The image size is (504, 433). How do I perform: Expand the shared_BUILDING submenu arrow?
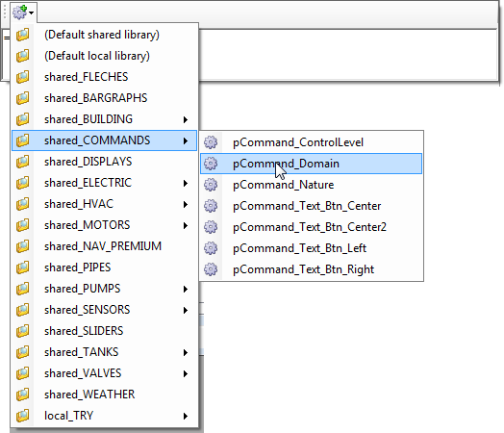click(186, 119)
